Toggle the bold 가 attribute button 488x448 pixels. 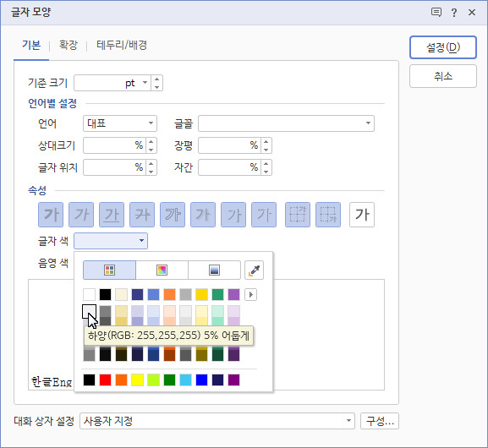click(x=51, y=215)
